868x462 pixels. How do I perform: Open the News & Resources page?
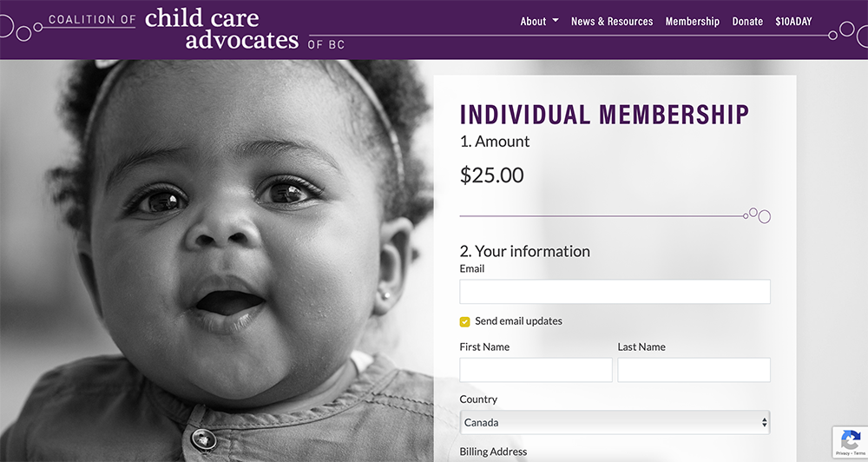(612, 21)
